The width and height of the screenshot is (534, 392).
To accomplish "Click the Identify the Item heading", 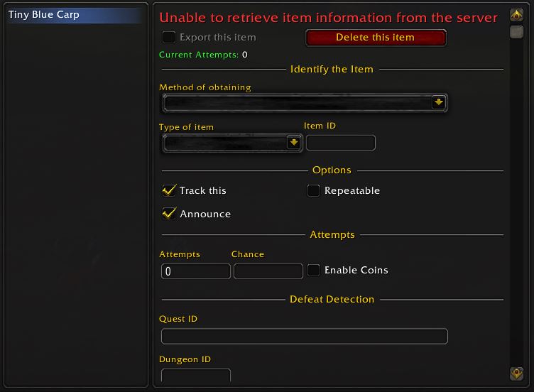I will click(x=332, y=69).
